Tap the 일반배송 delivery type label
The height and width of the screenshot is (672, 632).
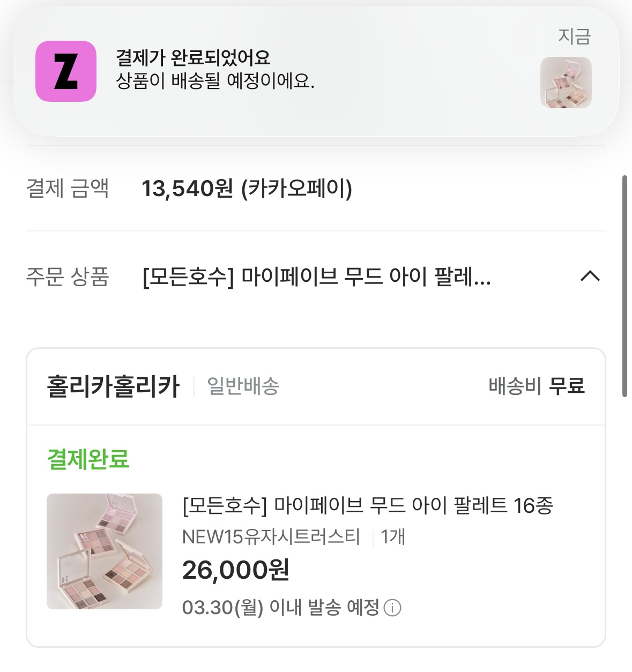[243, 386]
